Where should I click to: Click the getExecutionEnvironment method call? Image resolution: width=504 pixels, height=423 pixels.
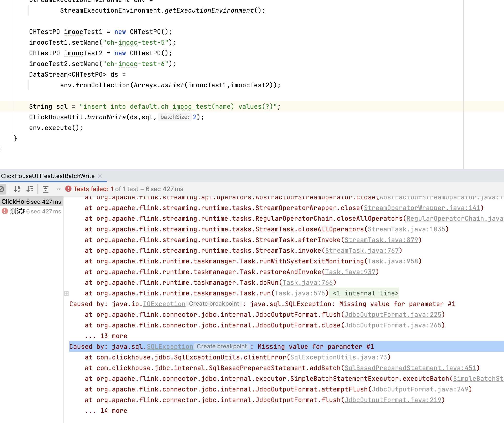(x=209, y=10)
